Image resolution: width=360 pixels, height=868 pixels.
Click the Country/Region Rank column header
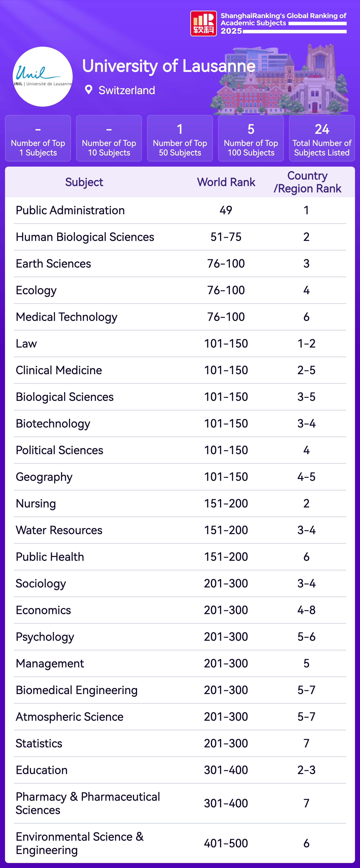307,182
